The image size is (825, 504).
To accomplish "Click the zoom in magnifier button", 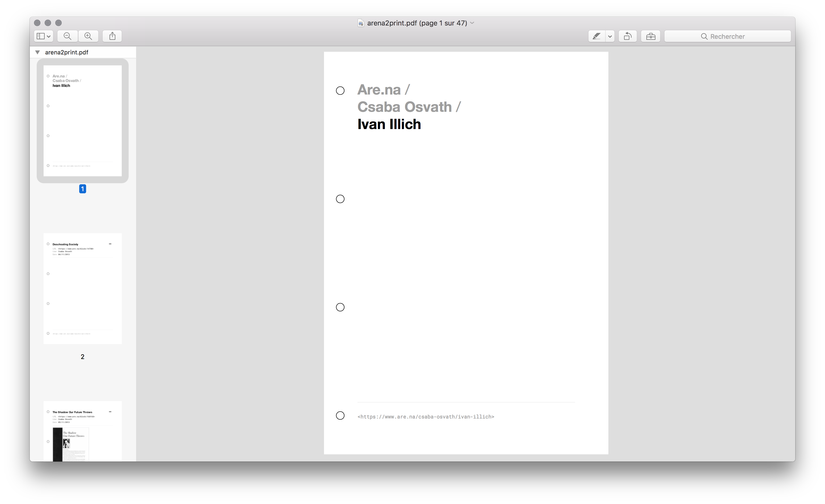I will pyautogui.click(x=88, y=36).
